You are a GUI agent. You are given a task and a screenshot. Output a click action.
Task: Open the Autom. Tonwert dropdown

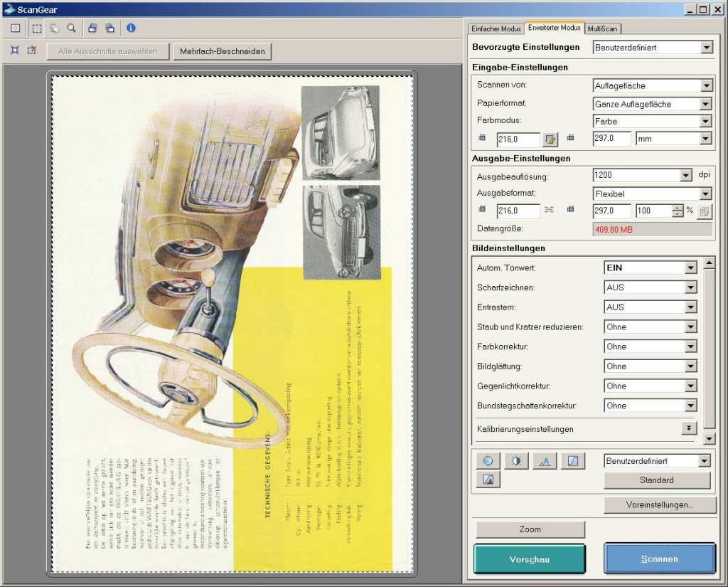651,268
